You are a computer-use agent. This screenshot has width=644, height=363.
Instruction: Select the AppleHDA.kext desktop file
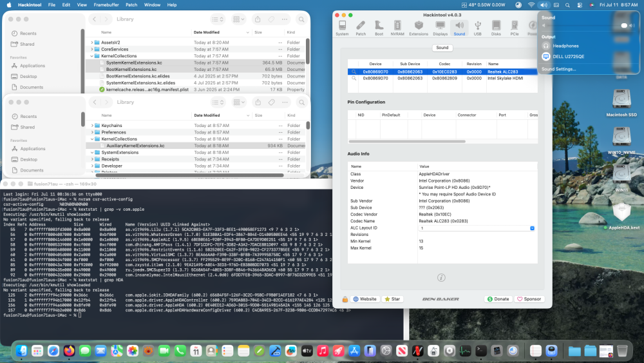(621, 216)
